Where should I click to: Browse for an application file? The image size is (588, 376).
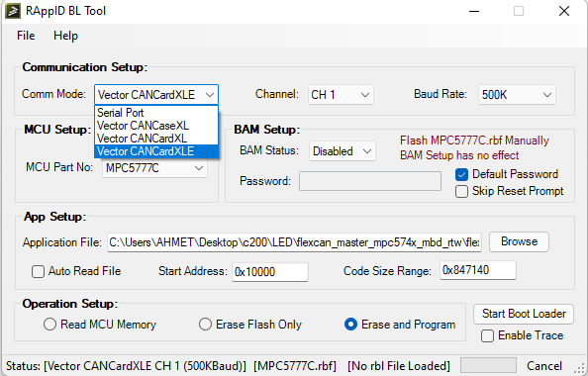(x=519, y=241)
